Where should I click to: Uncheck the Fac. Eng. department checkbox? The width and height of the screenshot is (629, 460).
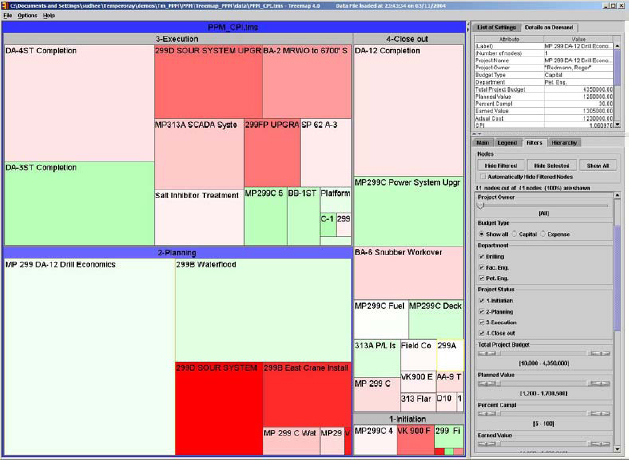[x=482, y=267]
